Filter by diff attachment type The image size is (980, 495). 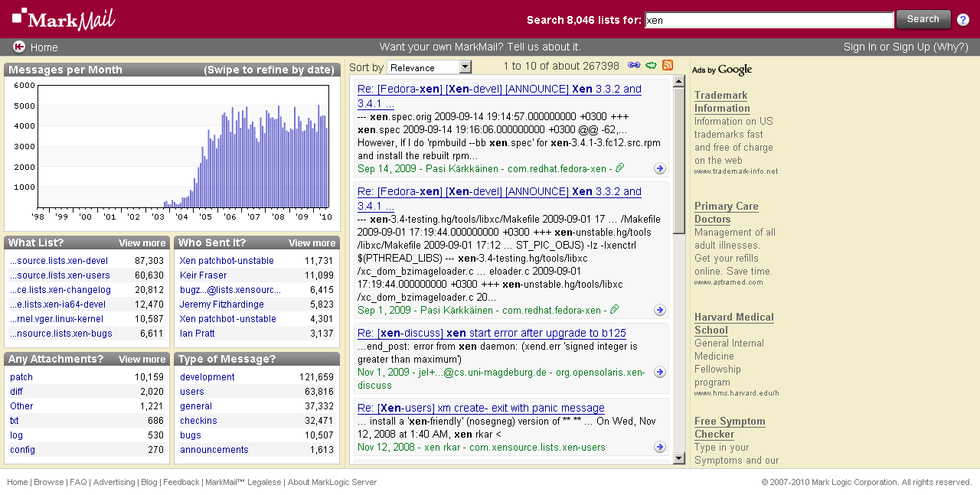pos(16,392)
